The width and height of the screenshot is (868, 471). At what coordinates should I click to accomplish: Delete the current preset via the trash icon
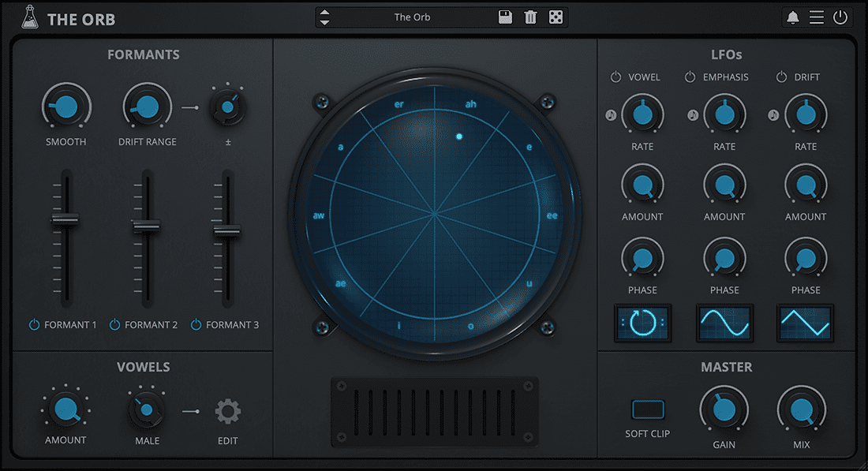(x=529, y=17)
